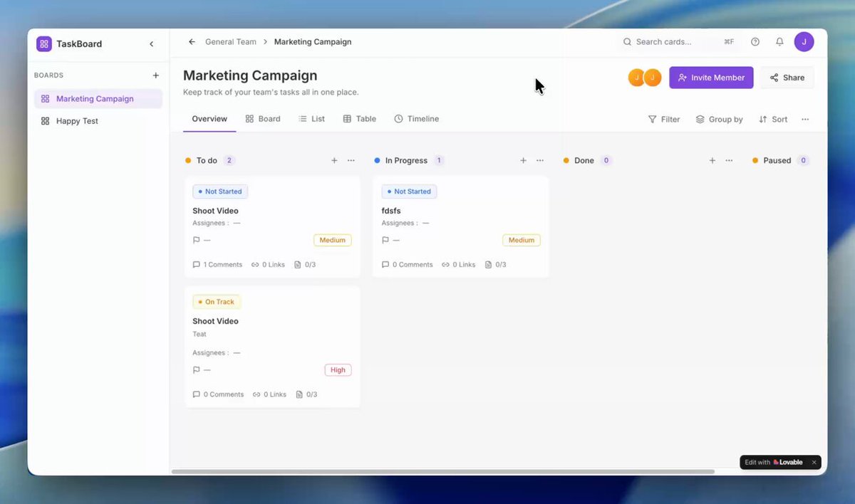
Task: Open the Marketing Campaign board in sidebar
Action: coord(98,99)
